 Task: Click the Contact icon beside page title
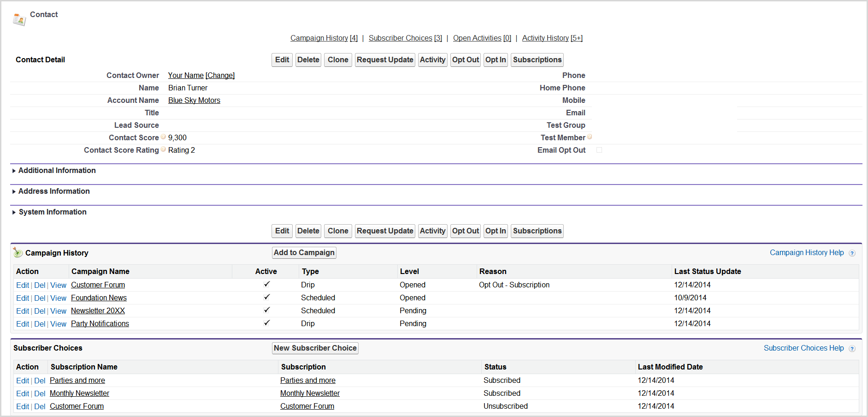point(19,19)
